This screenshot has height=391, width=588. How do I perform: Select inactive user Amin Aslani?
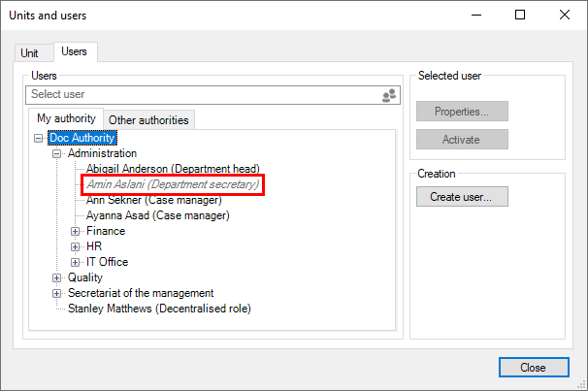click(x=172, y=184)
